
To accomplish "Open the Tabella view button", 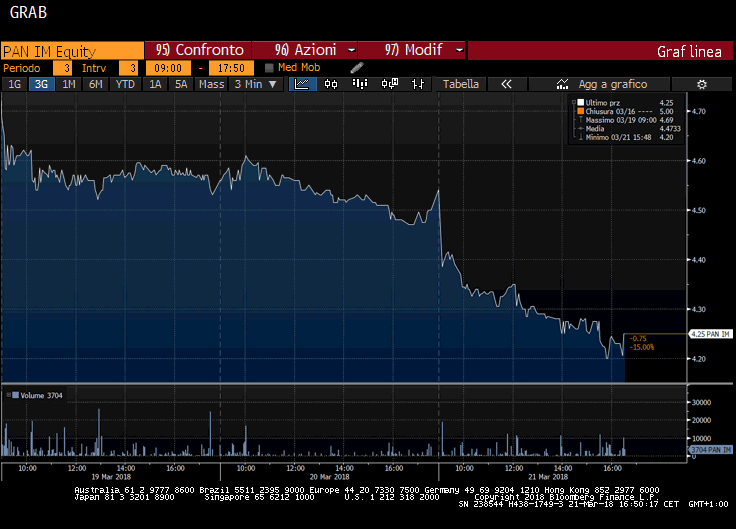I will pos(460,84).
